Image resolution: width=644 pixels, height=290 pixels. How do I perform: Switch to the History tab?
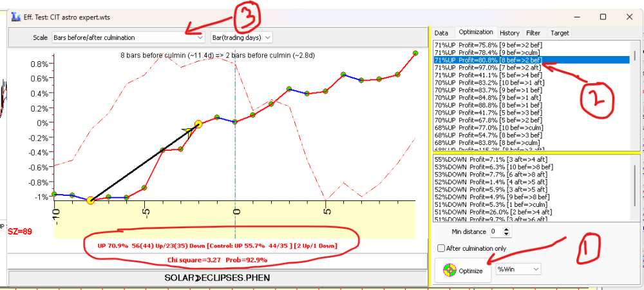(x=509, y=33)
